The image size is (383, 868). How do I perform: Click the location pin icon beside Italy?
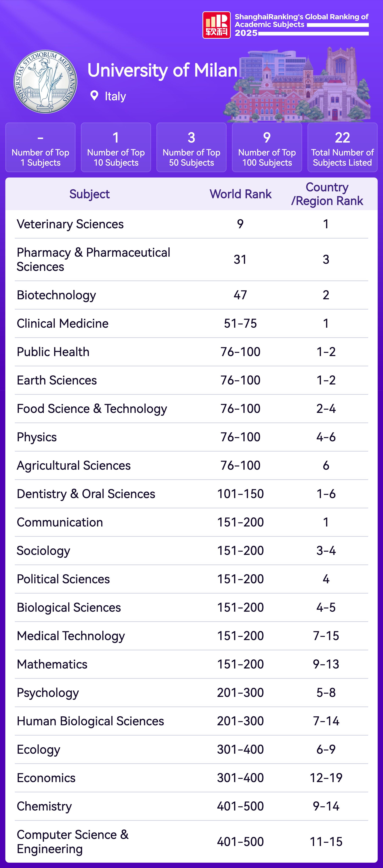pyautogui.click(x=95, y=96)
